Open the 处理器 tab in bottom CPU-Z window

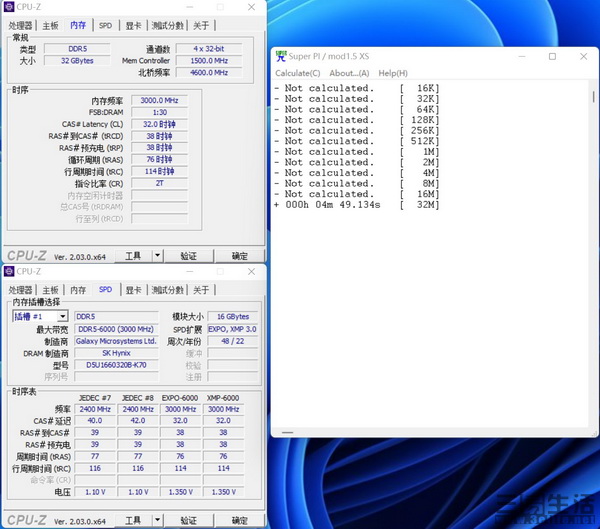tap(20, 290)
